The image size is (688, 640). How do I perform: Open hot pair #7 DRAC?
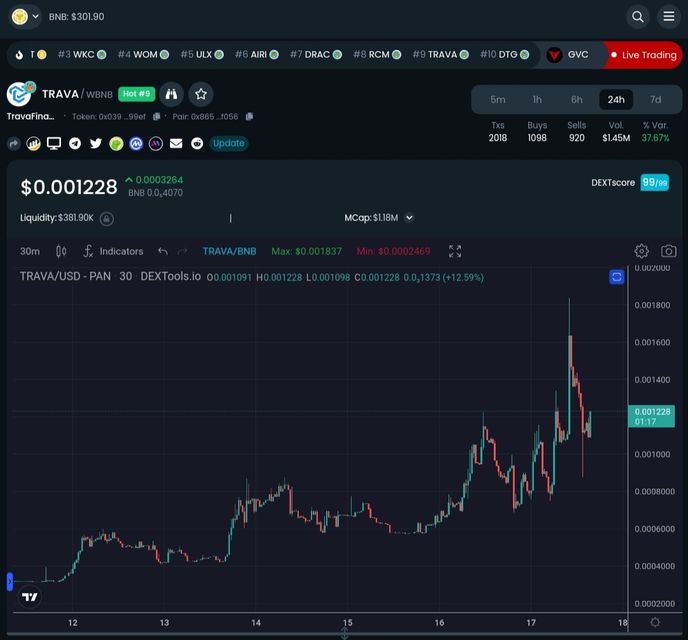coord(316,54)
